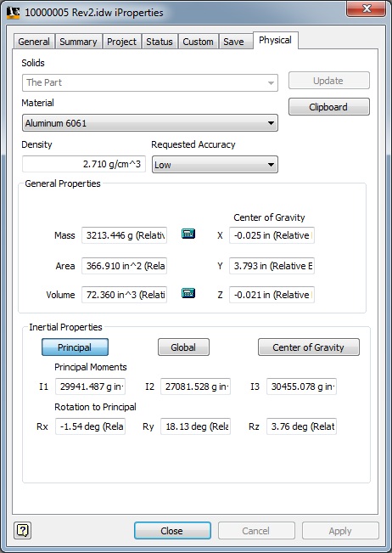The width and height of the screenshot is (392, 553).
Task: Open the Custom tab
Action: coord(198,42)
